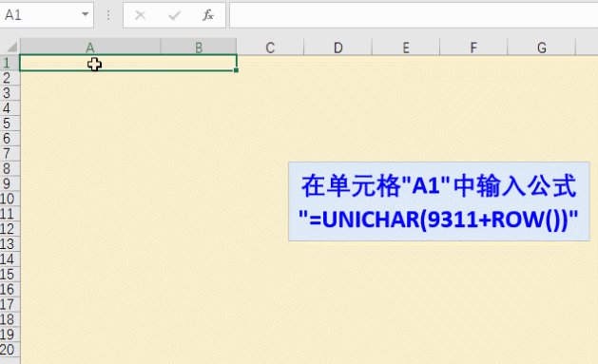Select row 11 header
The height and width of the screenshot is (364, 598).
pyautogui.click(x=10, y=214)
